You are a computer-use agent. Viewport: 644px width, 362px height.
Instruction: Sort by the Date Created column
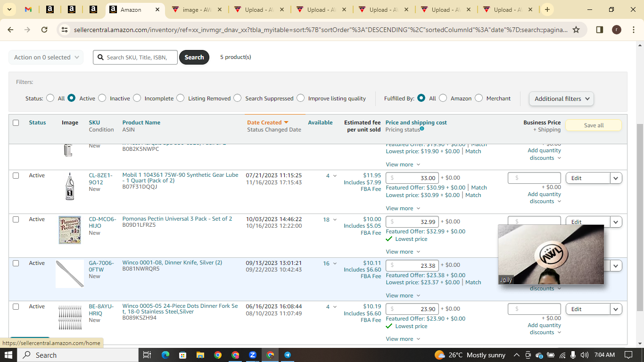(x=267, y=123)
